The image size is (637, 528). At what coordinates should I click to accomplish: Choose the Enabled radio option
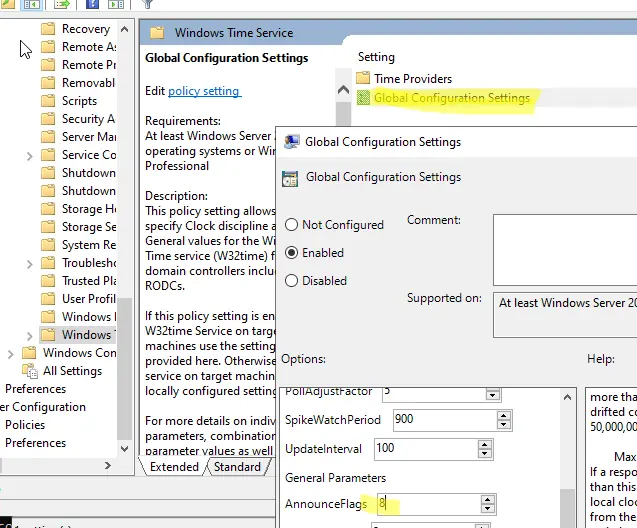click(x=292, y=253)
